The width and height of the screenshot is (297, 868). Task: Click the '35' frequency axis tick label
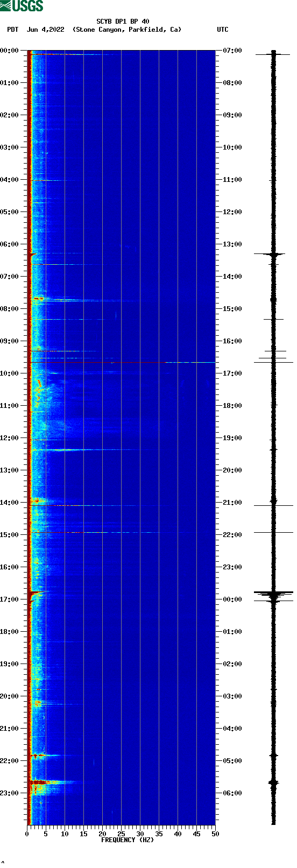click(x=159, y=834)
